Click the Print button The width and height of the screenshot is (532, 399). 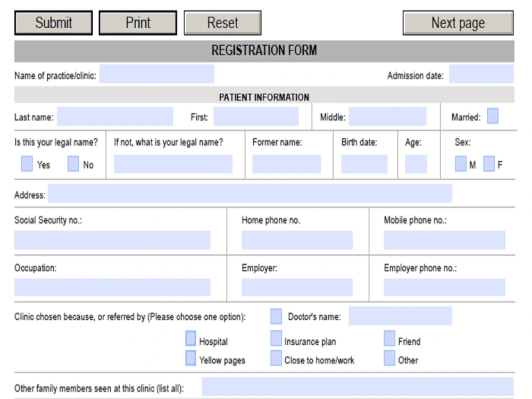[138, 22]
